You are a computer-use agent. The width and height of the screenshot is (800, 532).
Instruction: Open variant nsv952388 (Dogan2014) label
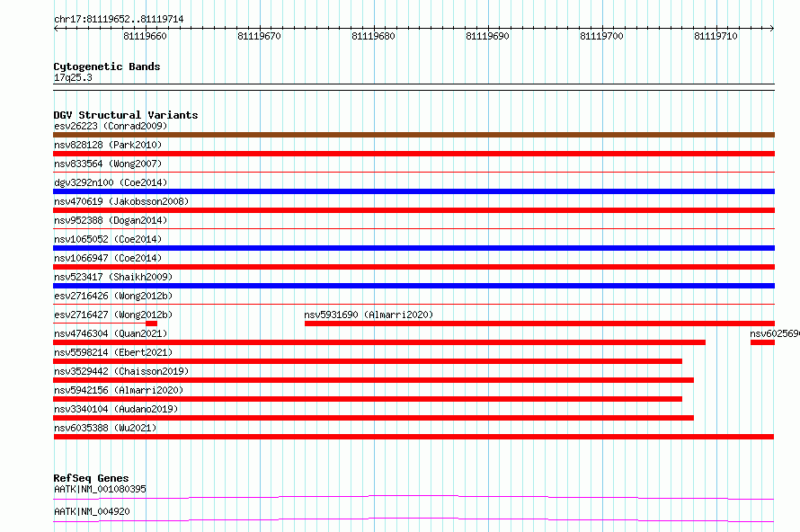(x=111, y=220)
